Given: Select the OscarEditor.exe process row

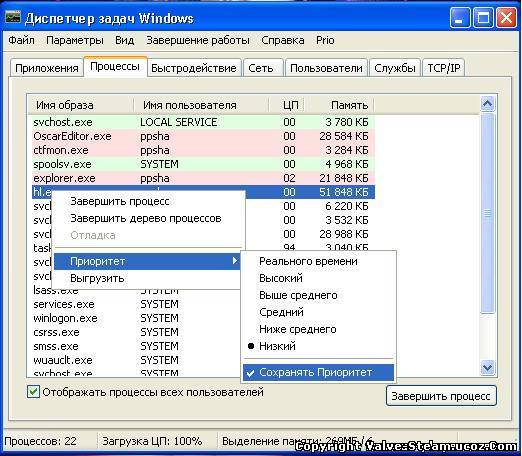Looking at the screenshot, I should point(203,136).
